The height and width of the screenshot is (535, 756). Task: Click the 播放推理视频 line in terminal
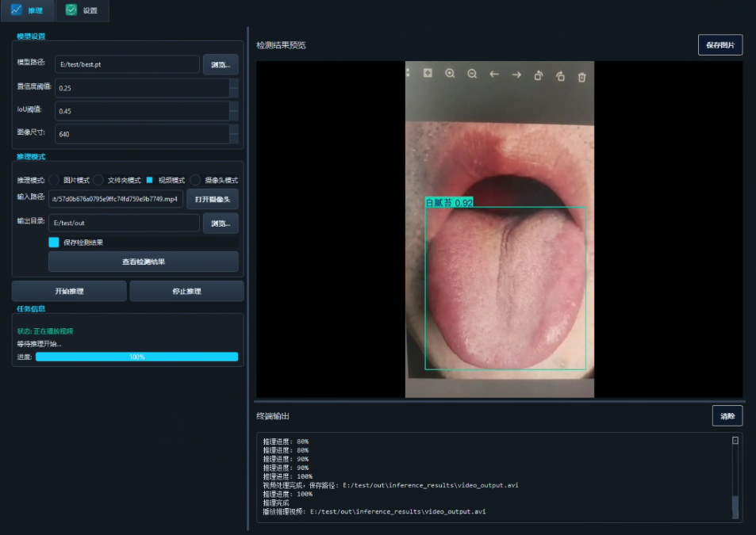click(x=374, y=511)
